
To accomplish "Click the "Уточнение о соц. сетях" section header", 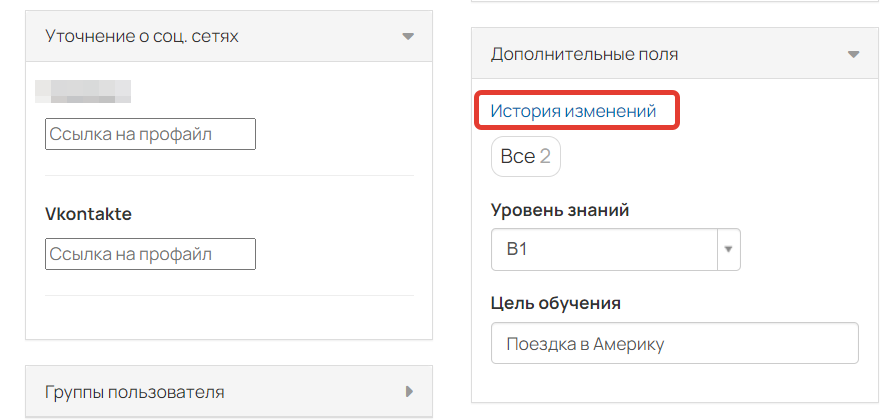I will pyautogui.click(x=229, y=36).
